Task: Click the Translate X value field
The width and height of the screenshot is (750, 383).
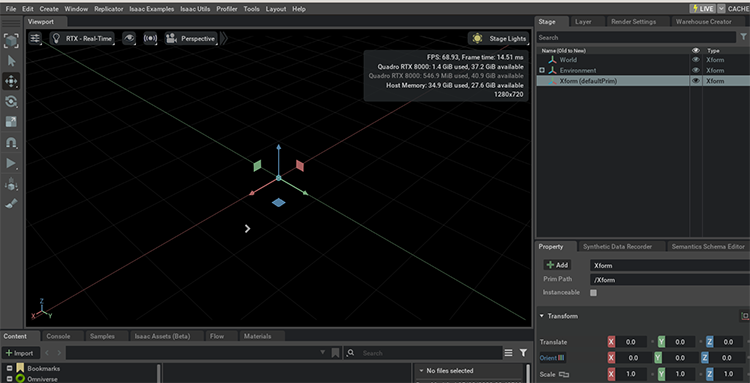Action: pos(630,342)
